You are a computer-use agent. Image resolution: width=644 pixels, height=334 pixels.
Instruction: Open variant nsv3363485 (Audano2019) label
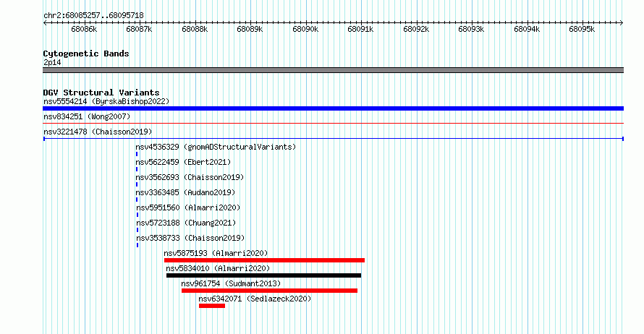[x=185, y=193]
